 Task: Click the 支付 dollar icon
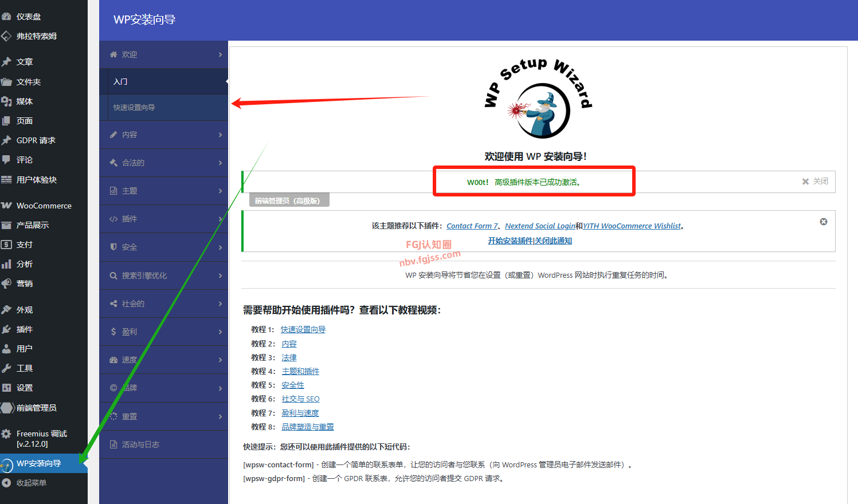coord(6,245)
